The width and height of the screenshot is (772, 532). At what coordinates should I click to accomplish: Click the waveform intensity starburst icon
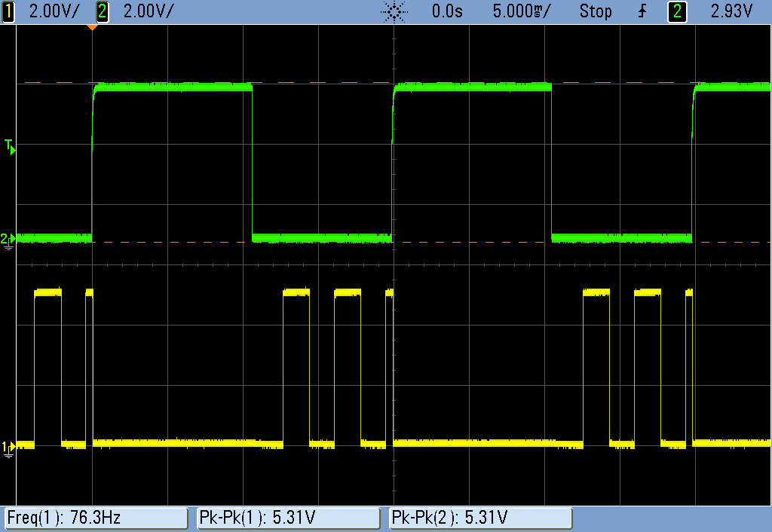(394, 11)
